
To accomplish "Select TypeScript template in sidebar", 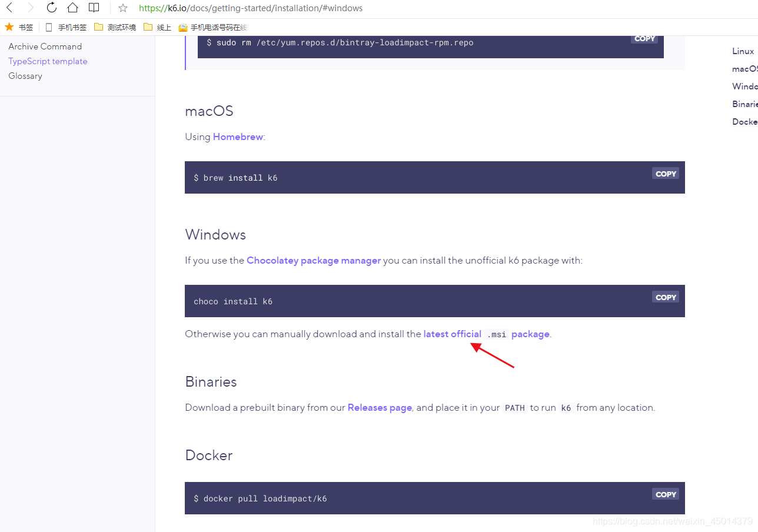I will pyautogui.click(x=48, y=61).
